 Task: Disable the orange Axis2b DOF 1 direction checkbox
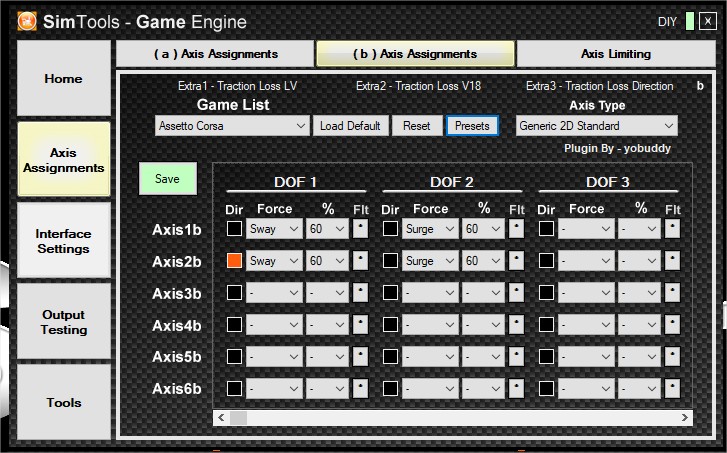pyautogui.click(x=234, y=261)
